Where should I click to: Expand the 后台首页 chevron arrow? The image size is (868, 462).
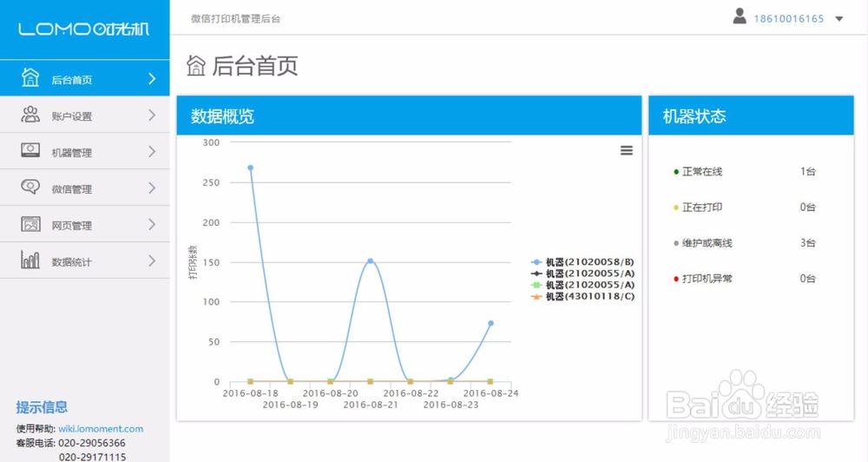click(152, 79)
